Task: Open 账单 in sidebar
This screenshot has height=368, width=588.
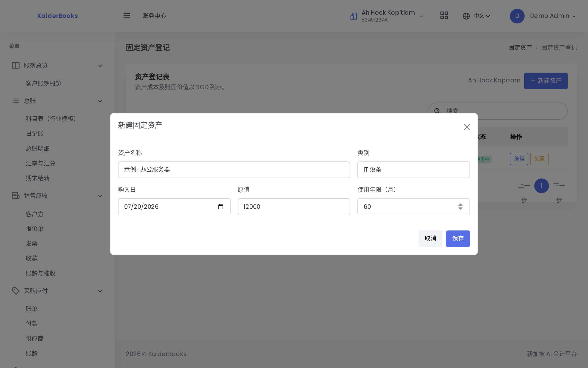Action: coord(32,309)
